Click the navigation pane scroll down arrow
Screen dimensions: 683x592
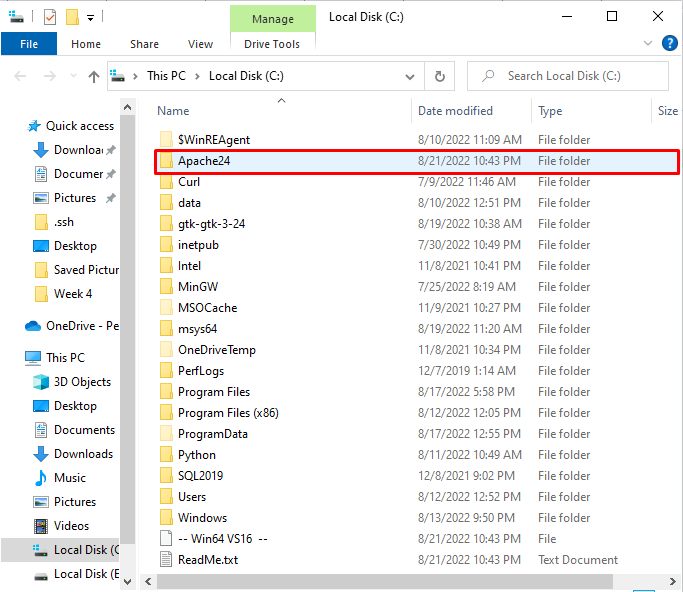[x=127, y=582]
